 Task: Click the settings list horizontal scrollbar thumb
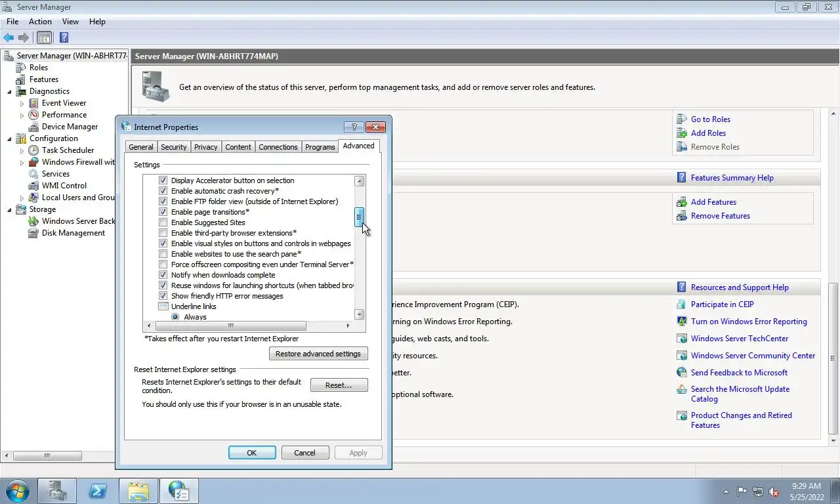pos(230,325)
